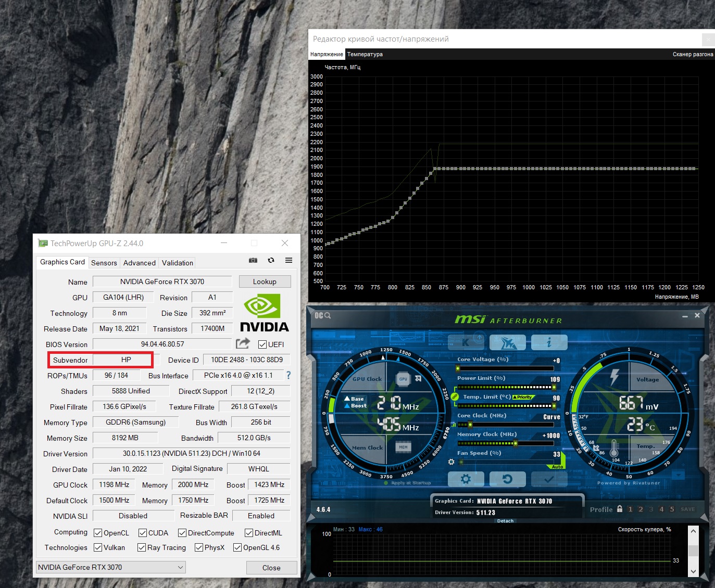Click the arrow icon next to GPU chip
This screenshot has width=715, height=588.
click(418, 379)
